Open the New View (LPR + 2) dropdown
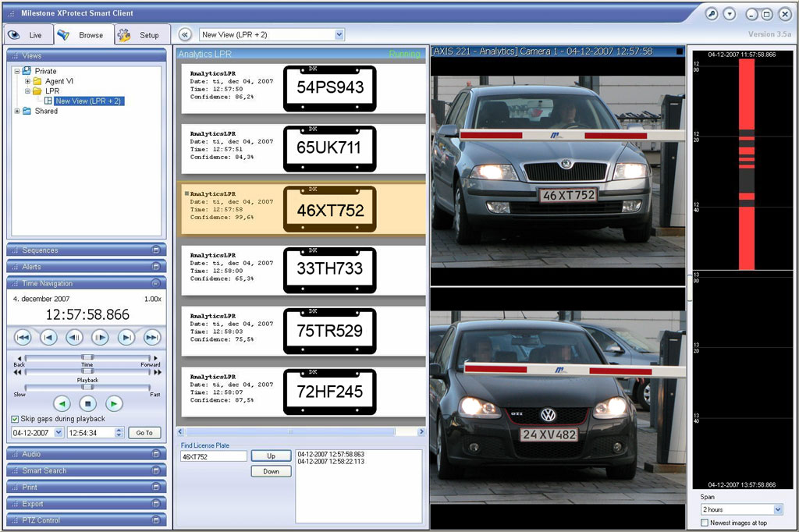 point(339,34)
